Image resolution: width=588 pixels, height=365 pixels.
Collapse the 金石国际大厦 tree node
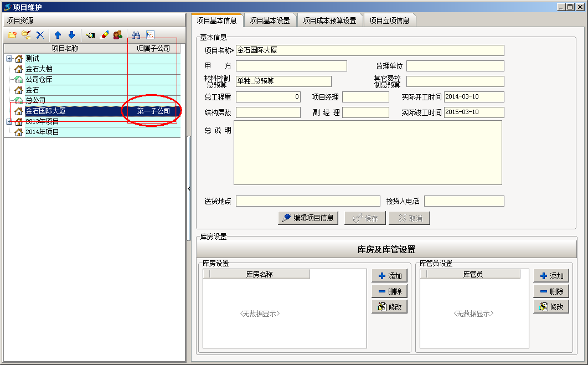click(8, 110)
